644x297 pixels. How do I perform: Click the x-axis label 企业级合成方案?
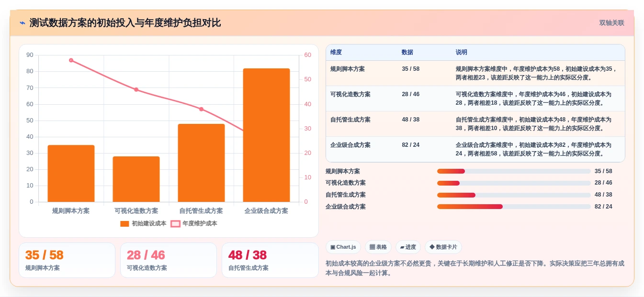click(x=266, y=211)
